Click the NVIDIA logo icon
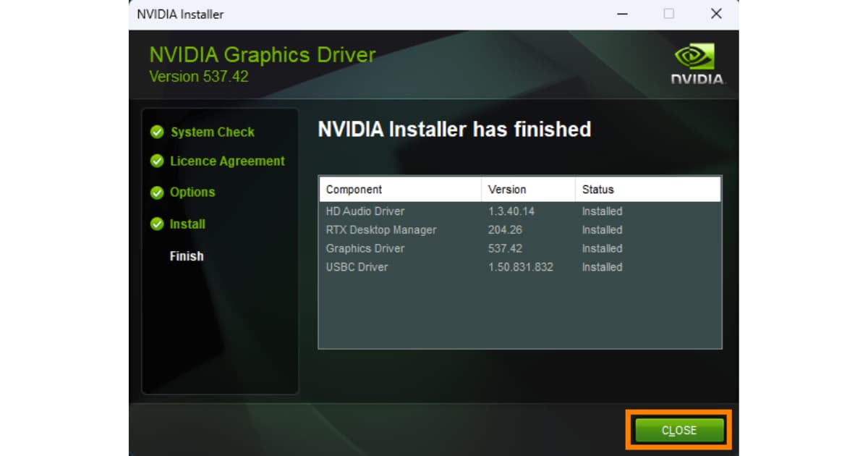868x456 pixels. tap(694, 59)
